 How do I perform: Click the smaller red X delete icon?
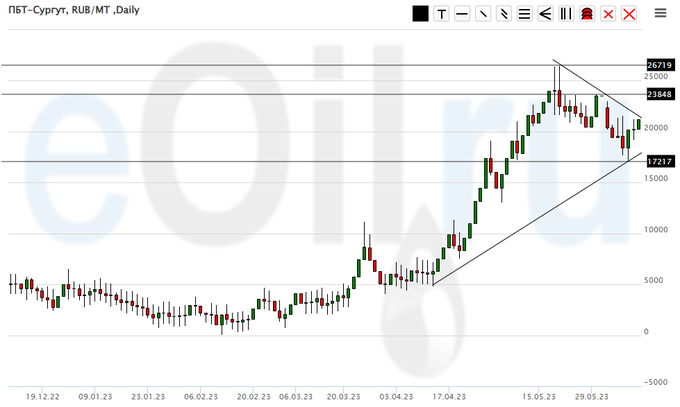608,14
